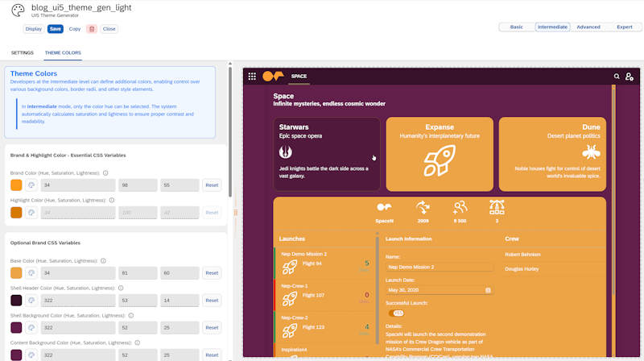Viewport: 644px width, 361px height.
Task: Click the 2009 founding year icon
Action: (x=423, y=208)
